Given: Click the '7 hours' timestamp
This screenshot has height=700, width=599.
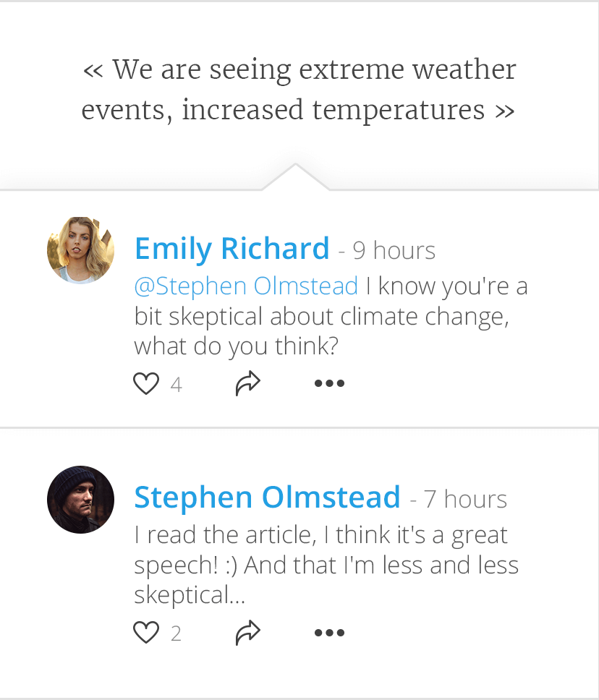Looking at the screenshot, I should [465, 500].
